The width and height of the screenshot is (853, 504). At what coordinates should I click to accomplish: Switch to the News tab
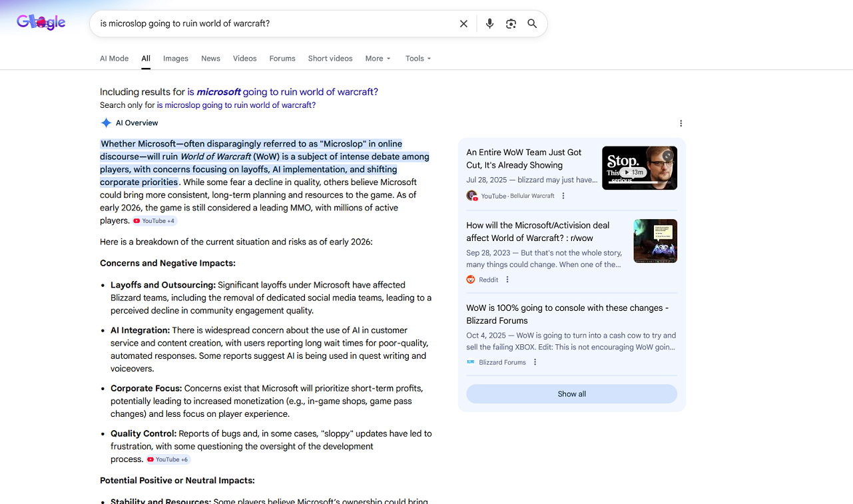[210, 59]
